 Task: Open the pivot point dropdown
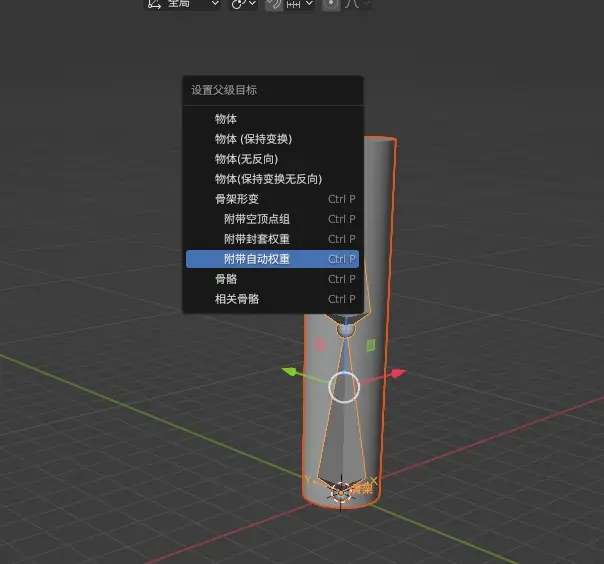(243, 4)
